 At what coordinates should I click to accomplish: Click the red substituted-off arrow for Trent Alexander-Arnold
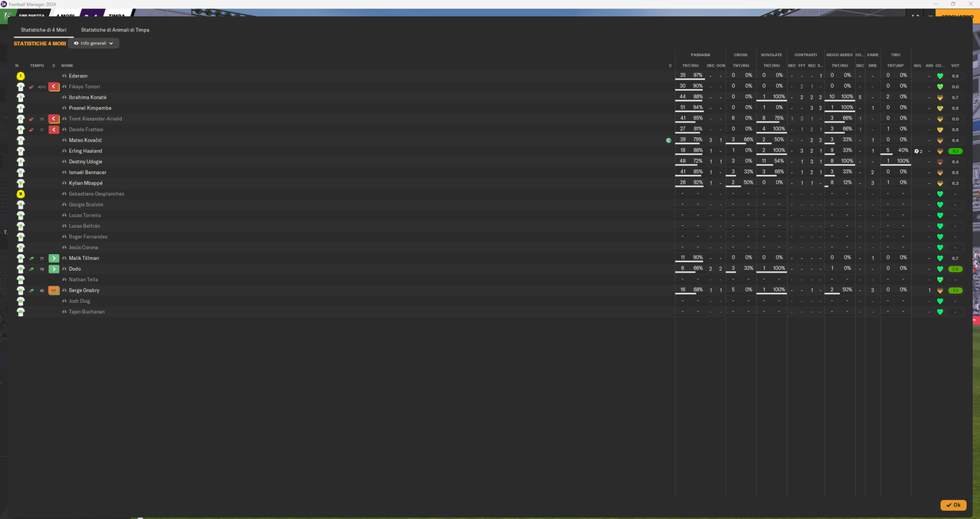tap(54, 119)
